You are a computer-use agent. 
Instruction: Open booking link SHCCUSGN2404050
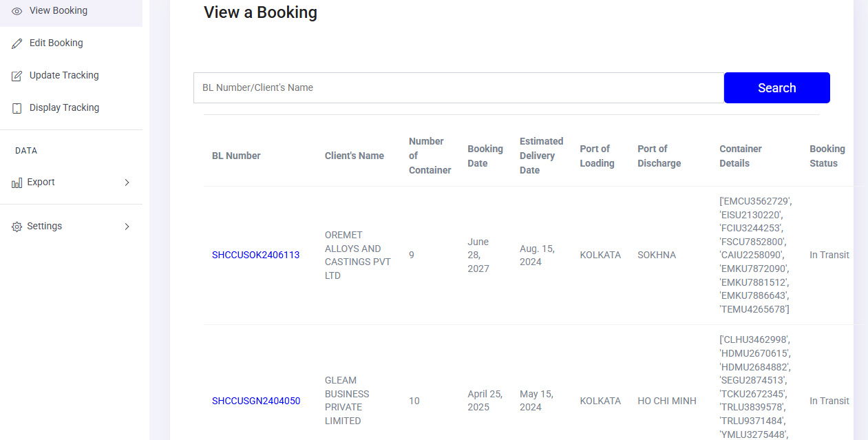pos(256,401)
